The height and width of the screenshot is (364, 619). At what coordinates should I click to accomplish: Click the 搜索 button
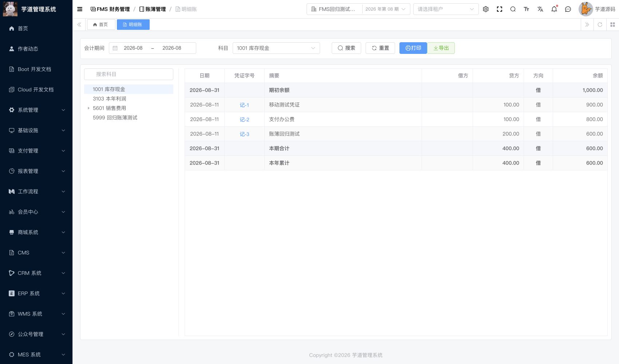pos(346,48)
